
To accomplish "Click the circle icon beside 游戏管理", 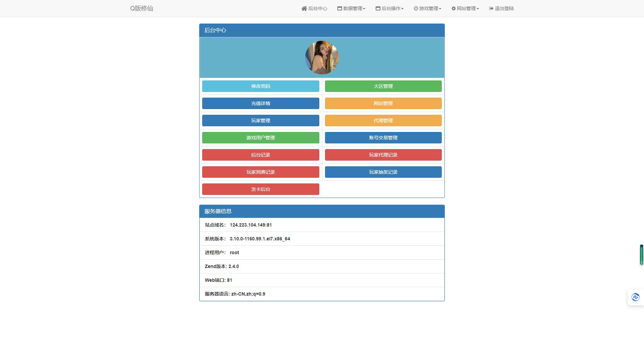I will click(416, 8).
